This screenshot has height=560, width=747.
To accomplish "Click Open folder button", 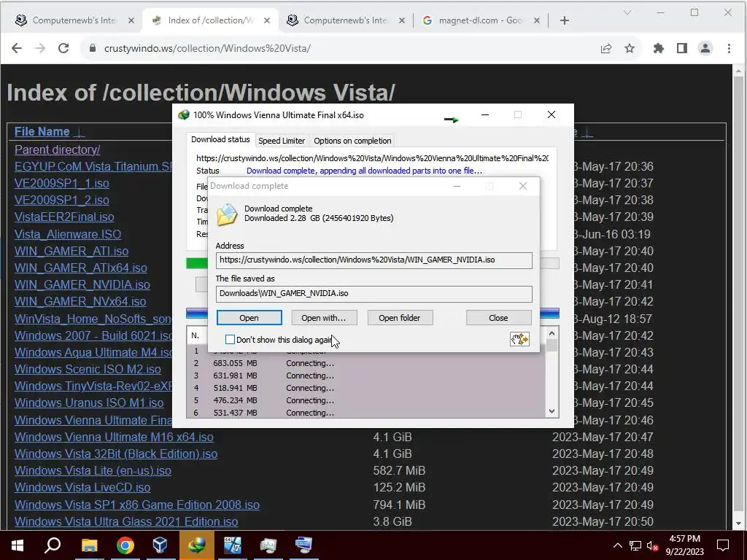I will click(400, 318).
